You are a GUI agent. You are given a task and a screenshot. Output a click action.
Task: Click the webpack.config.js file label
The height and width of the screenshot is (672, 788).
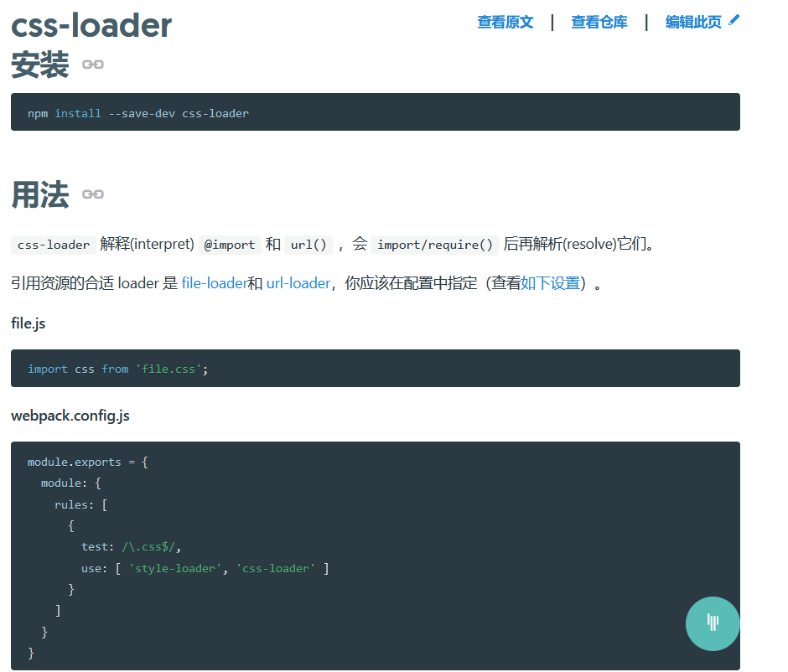click(70, 416)
